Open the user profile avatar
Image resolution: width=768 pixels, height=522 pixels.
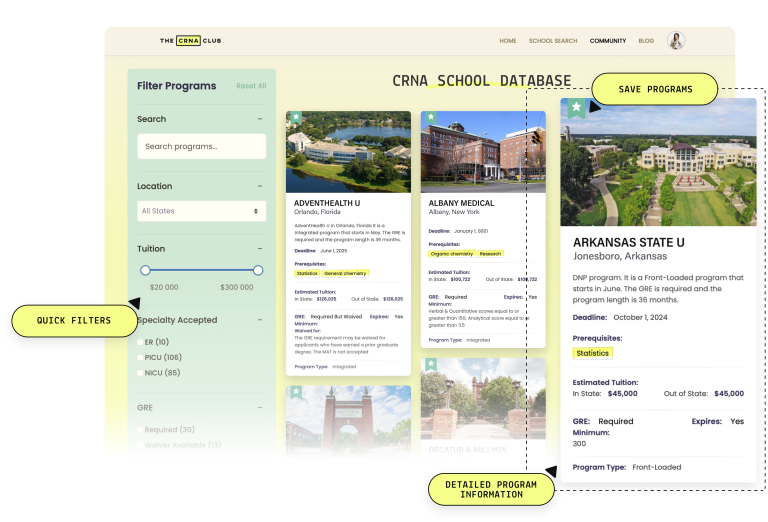click(x=676, y=40)
